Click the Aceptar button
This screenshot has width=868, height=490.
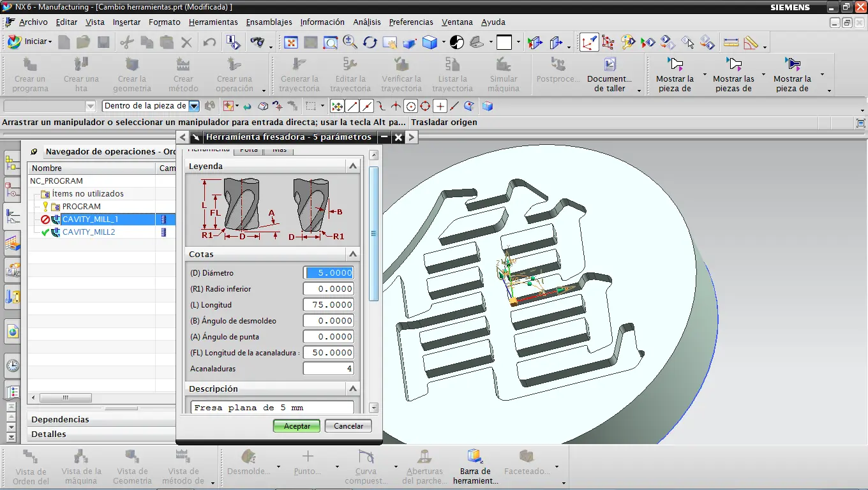[x=297, y=426]
